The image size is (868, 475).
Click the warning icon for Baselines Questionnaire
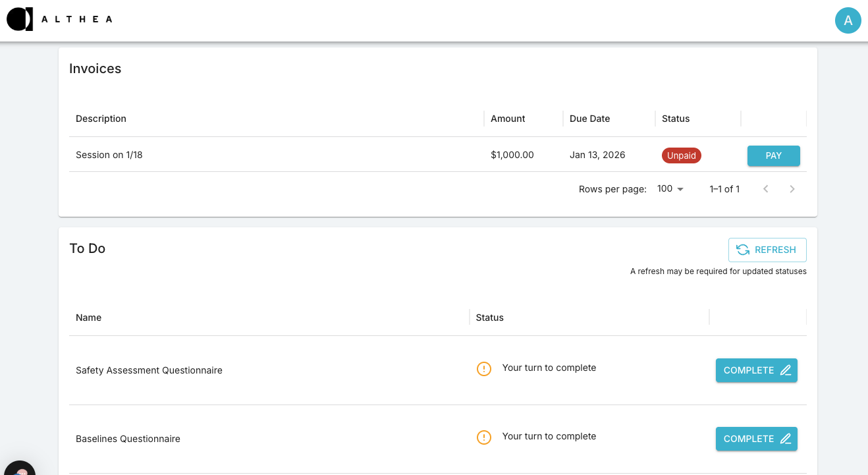(x=484, y=437)
